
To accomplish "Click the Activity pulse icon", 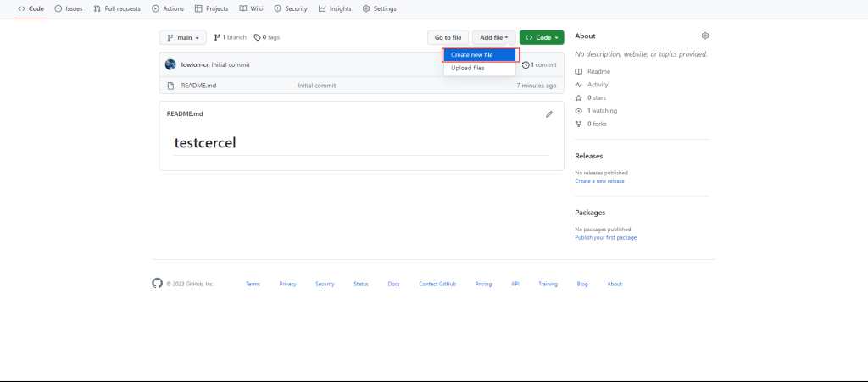I will point(579,85).
